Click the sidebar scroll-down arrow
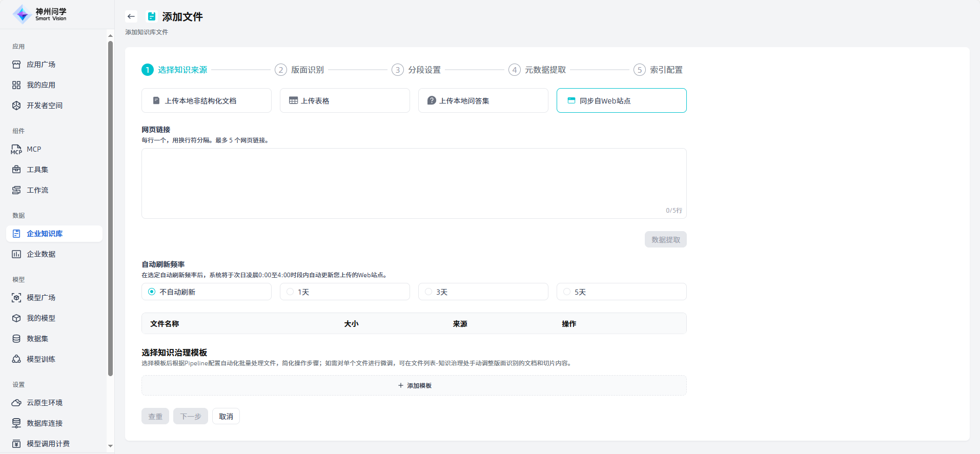This screenshot has width=980, height=454. tap(110, 446)
